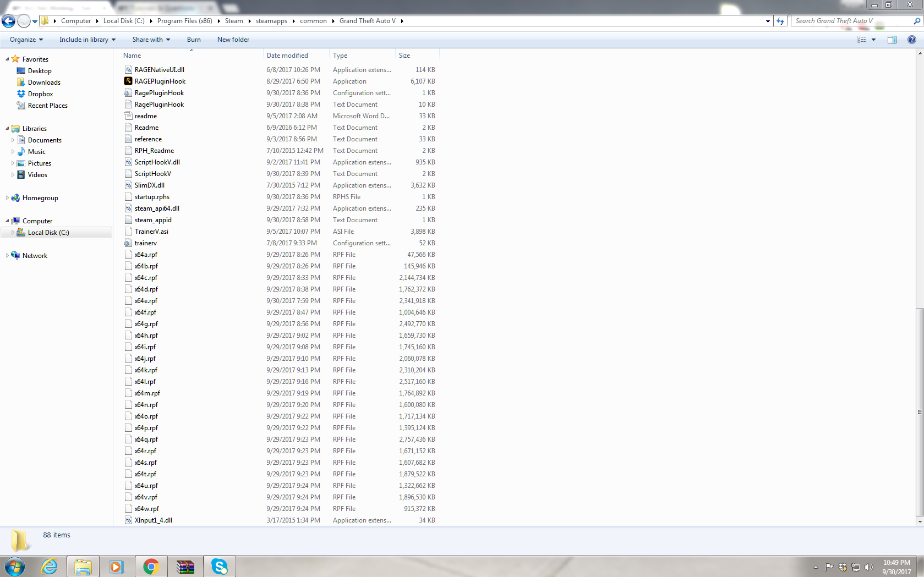
Task: Select Desktop in Favorites
Action: pyautogui.click(x=40, y=71)
